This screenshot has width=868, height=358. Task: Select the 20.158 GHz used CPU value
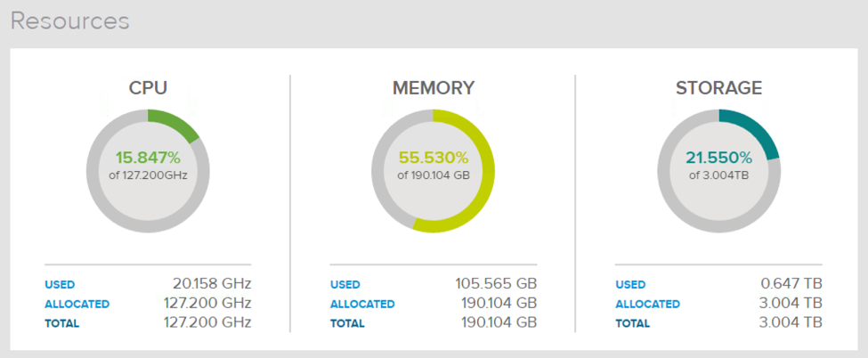coord(212,284)
